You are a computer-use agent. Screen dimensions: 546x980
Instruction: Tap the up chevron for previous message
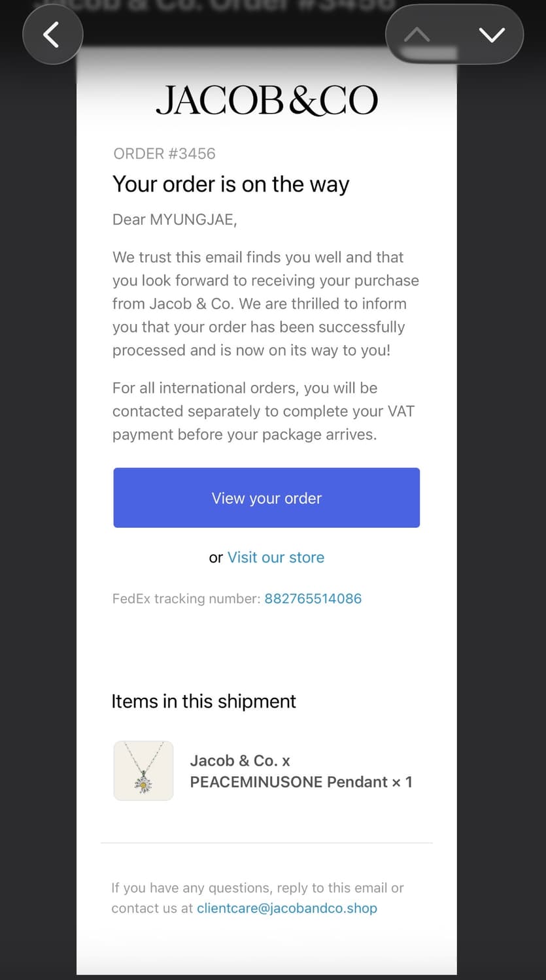417,35
